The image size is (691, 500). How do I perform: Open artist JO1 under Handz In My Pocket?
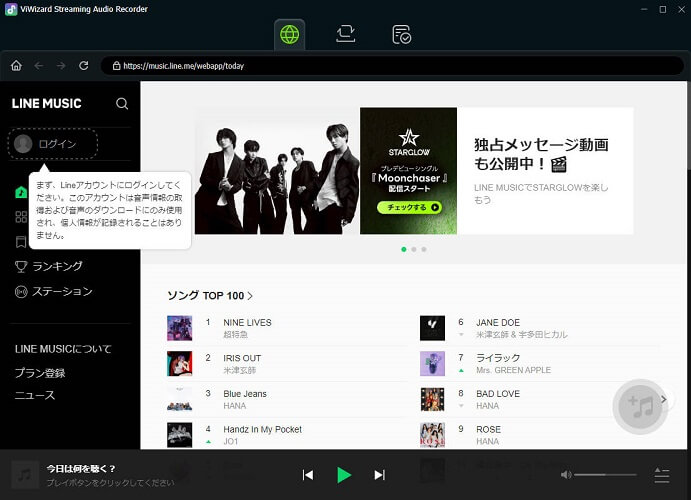pyautogui.click(x=230, y=441)
